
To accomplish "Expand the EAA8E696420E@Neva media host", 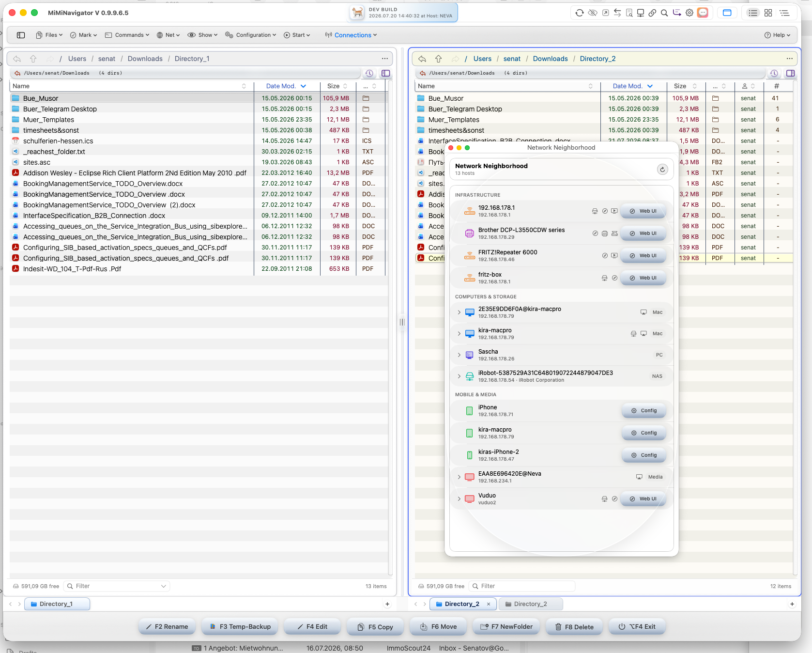I will [459, 477].
